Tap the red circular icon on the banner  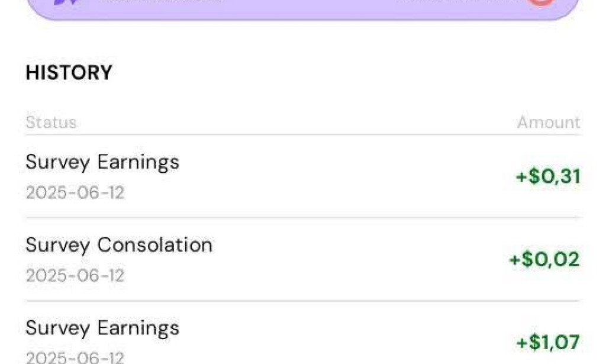(540, 2)
